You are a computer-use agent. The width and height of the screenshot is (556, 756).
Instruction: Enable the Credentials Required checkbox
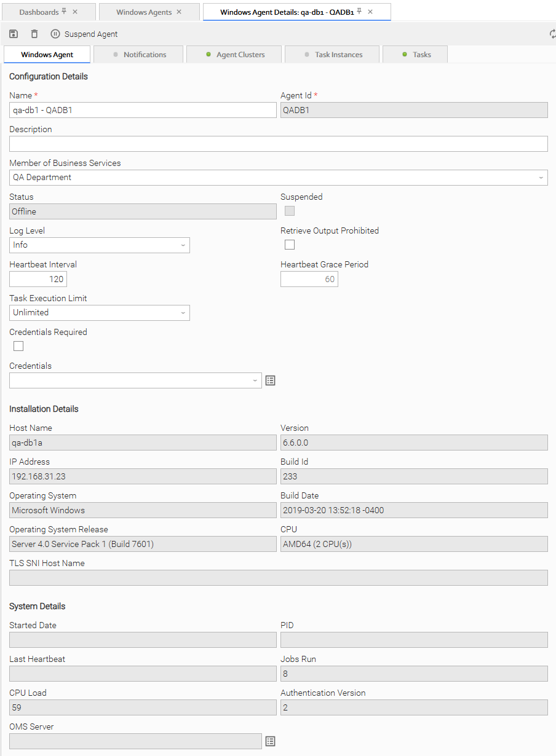click(18, 346)
